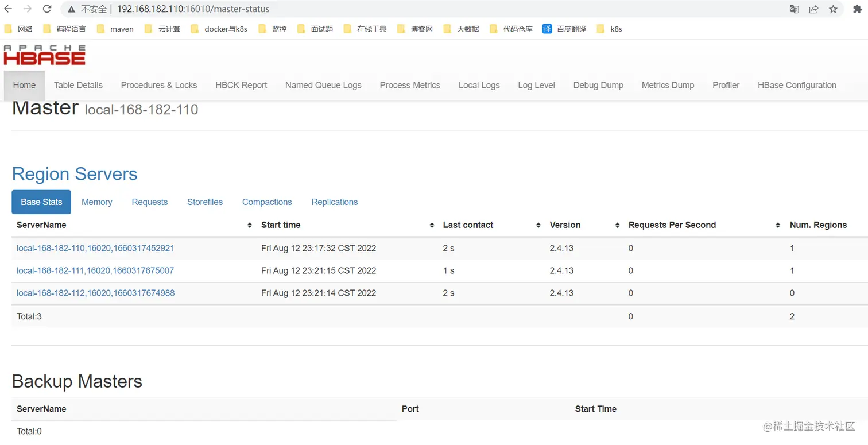Open the 代码仓库 bookmark folder
868x445 pixels.
coord(511,29)
